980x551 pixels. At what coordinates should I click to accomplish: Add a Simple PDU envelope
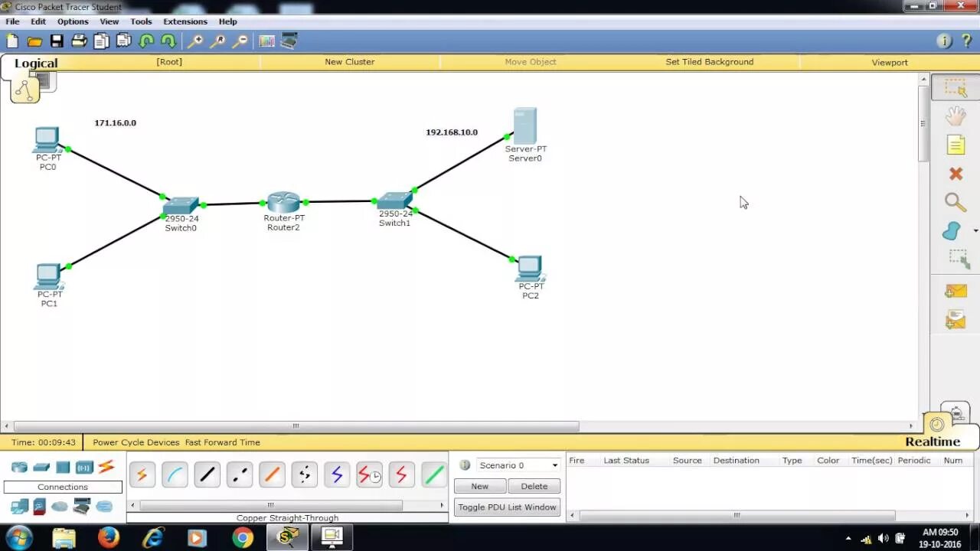click(x=955, y=291)
